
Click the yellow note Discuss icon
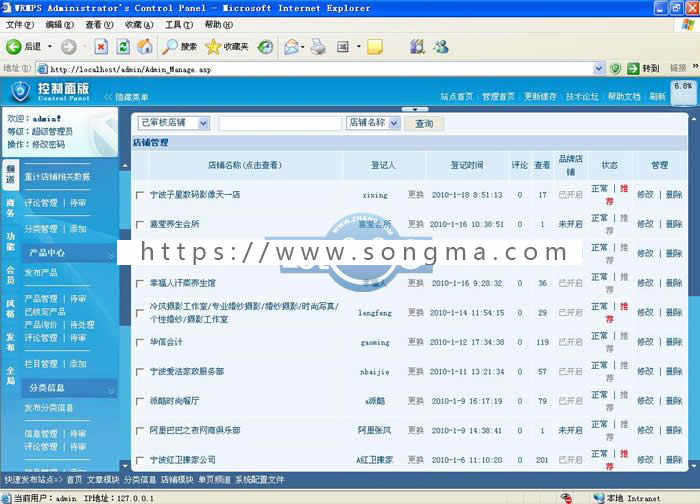coord(375,46)
